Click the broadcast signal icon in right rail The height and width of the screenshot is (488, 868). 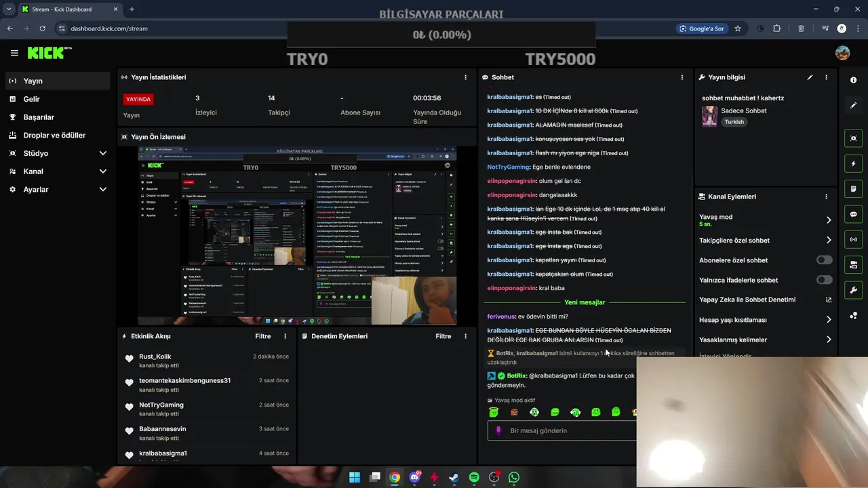pos(853,239)
